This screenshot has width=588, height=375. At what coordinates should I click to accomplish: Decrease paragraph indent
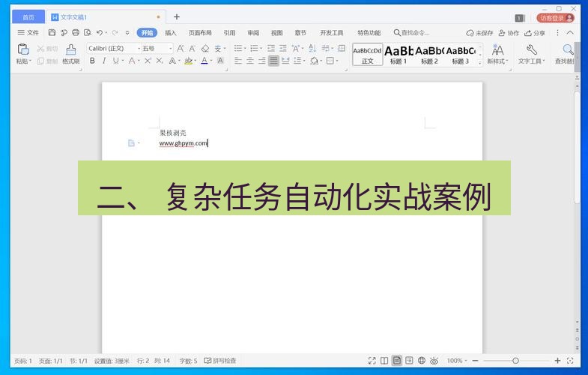[271, 48]
